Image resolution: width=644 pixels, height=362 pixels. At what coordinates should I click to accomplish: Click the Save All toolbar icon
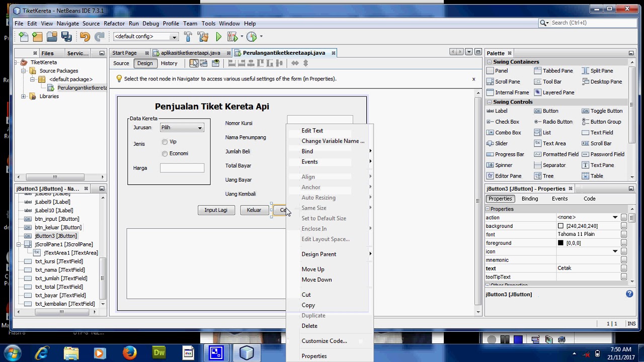(x=66, y=36)
